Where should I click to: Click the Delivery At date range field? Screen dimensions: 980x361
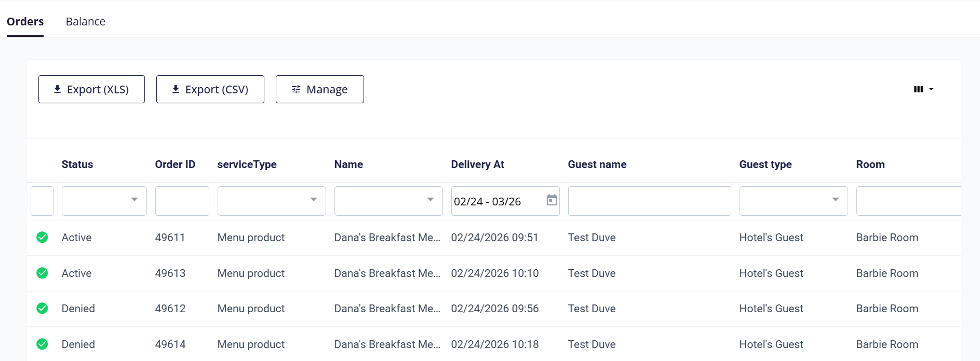(496, 201)
